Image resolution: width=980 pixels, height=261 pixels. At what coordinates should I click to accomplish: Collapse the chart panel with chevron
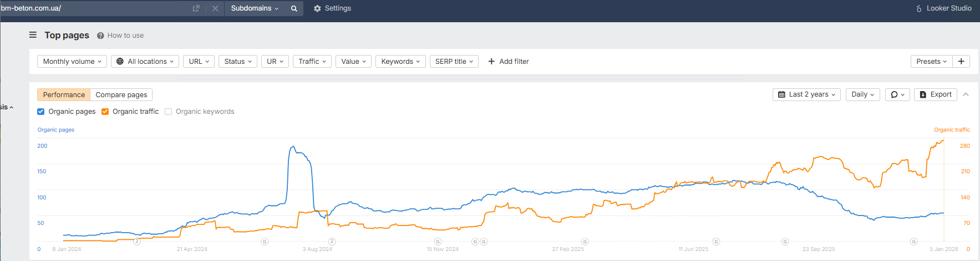[x=966, y=94]
